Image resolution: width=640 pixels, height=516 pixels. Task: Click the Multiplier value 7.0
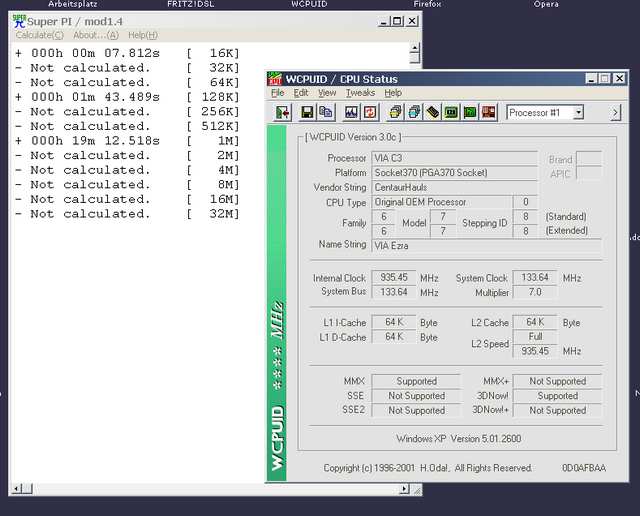click(535, 292)
